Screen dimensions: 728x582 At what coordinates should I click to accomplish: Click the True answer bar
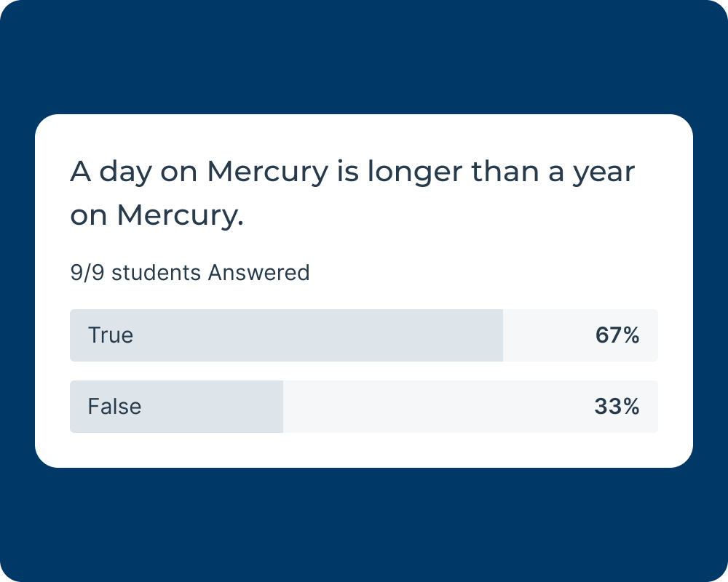(364, 335)
